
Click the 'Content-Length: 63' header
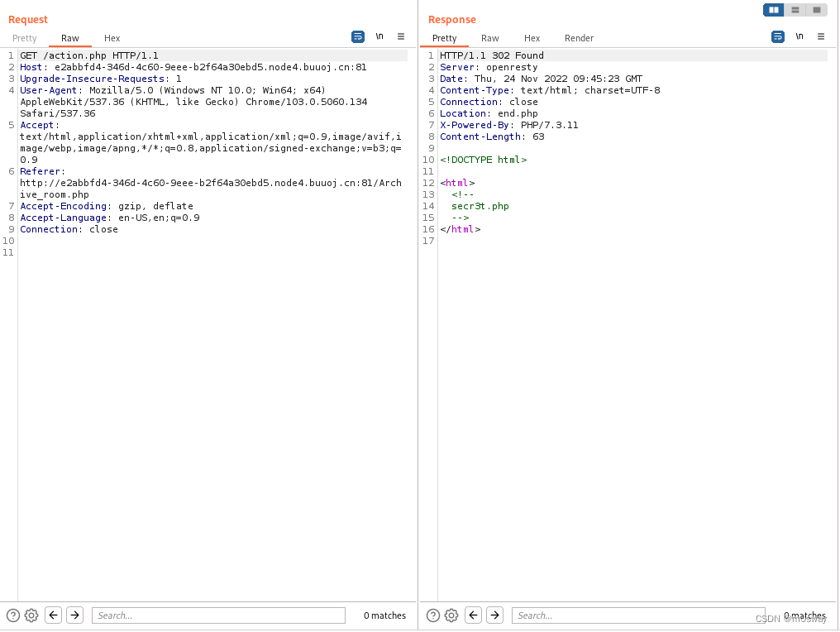pyautogui.click(x=492, y=136)
